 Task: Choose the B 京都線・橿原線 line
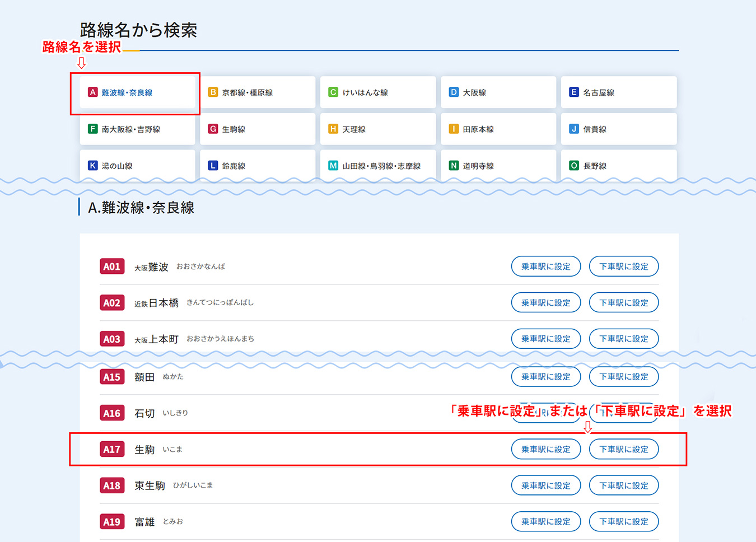(x=258, y=92)
